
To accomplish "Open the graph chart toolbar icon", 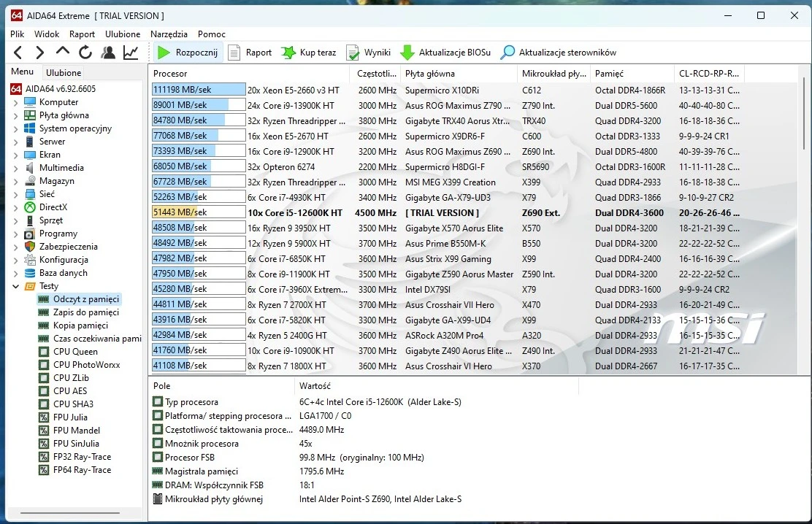I will [x=131, y=53].
